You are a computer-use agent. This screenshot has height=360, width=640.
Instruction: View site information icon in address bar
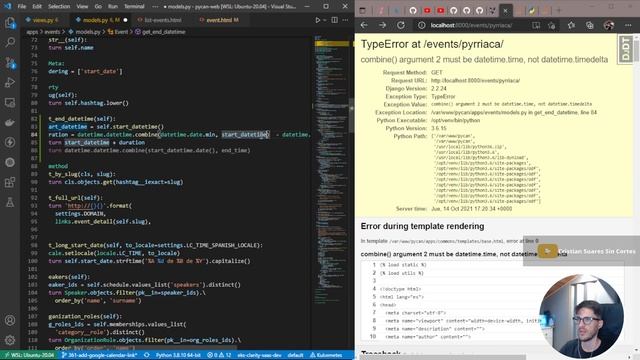(x=421, y=25)
